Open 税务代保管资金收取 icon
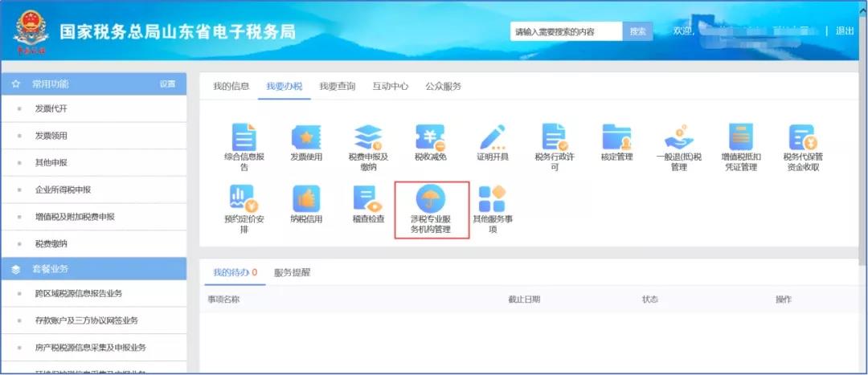868x375 pixels. point(803,137)
